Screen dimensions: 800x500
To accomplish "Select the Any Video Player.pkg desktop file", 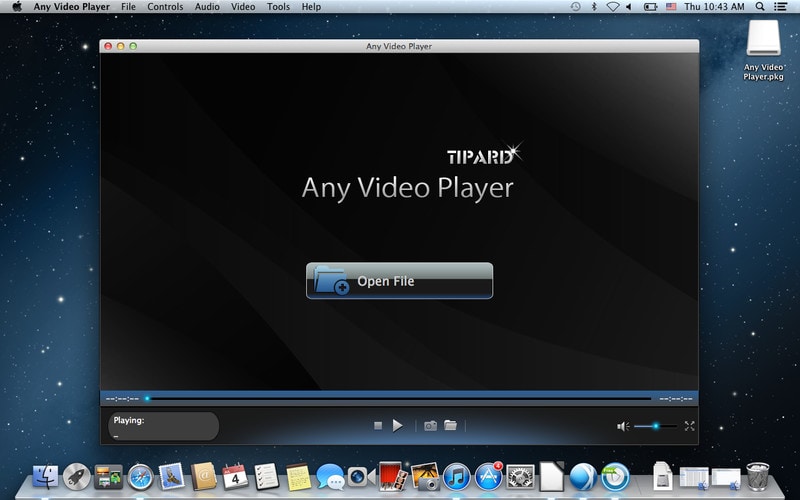I will 763,50.
